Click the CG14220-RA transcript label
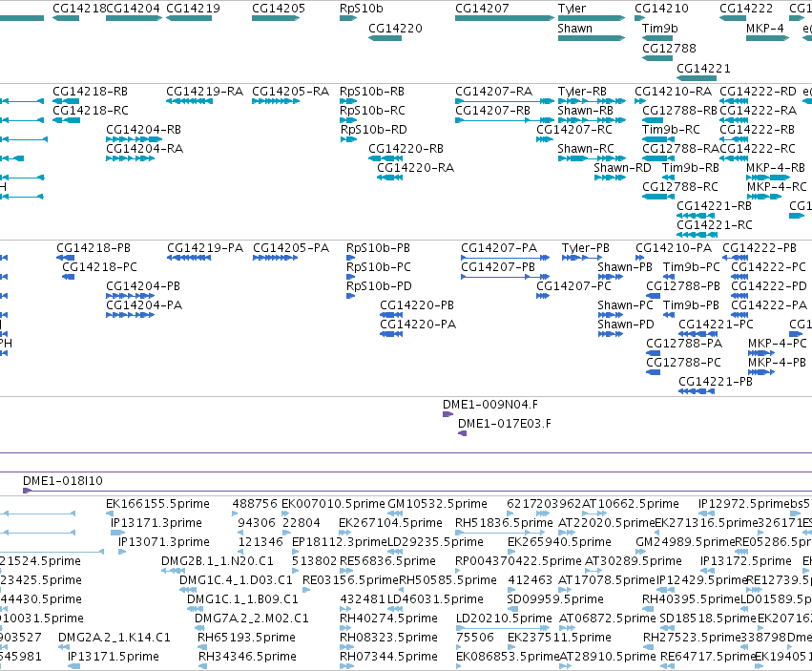812x671 pixels. click(415, 168)
